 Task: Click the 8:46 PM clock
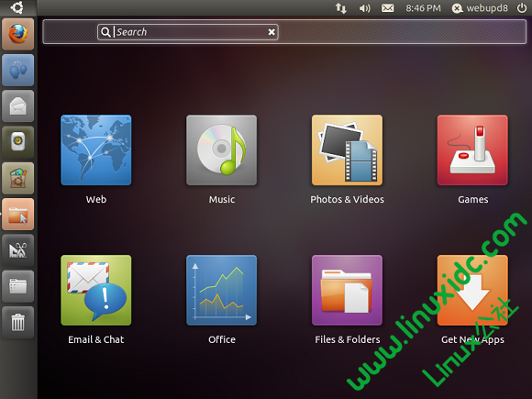pos(423,8)
